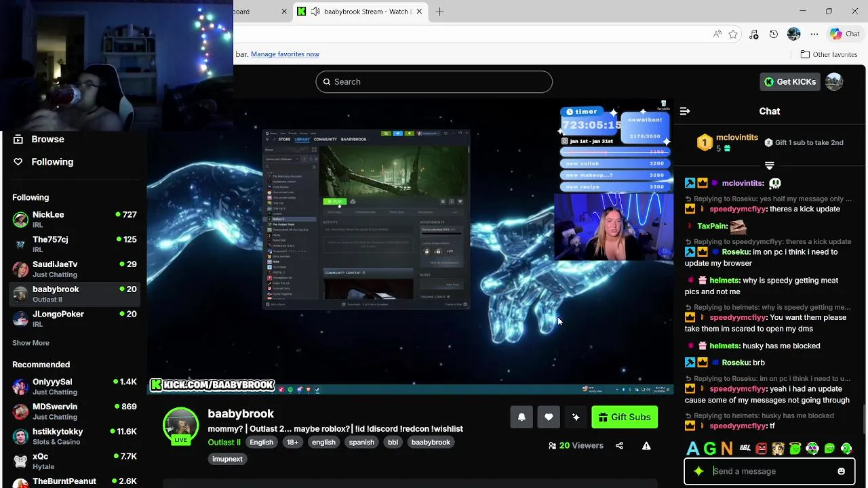Click the baabybrook stream avatar with LIVE badge
This screenshot has width=868, height=488.
(x=180, y=426)
